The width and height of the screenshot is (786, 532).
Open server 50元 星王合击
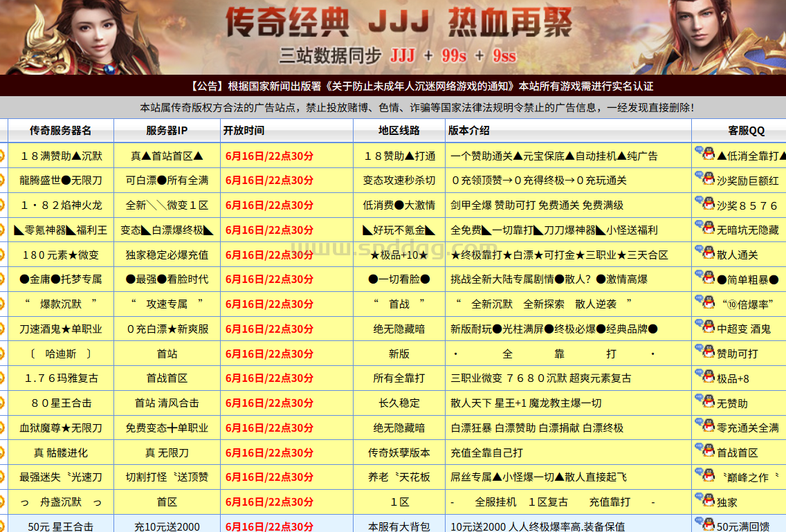click(x=61, y=526)
